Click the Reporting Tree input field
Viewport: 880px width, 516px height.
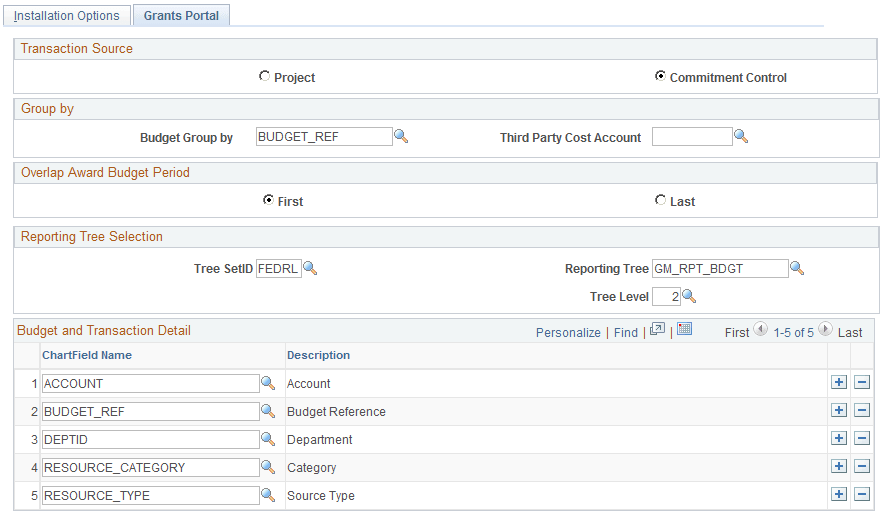[720, 268]
